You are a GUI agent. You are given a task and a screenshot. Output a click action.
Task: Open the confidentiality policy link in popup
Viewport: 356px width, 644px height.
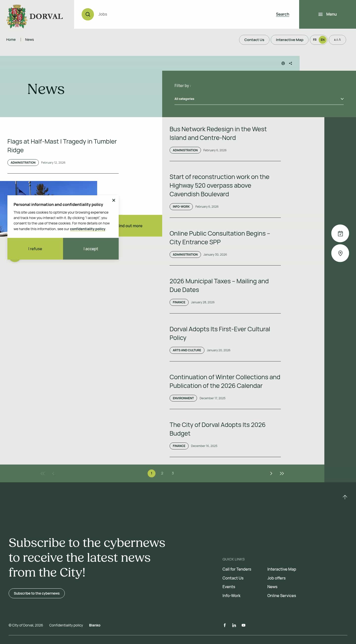click(x=88, y=229)
